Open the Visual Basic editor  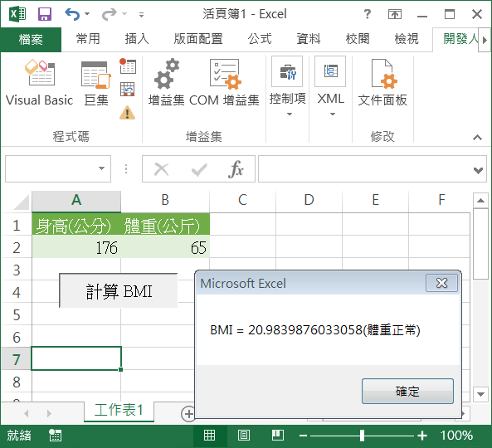[39, 83]
